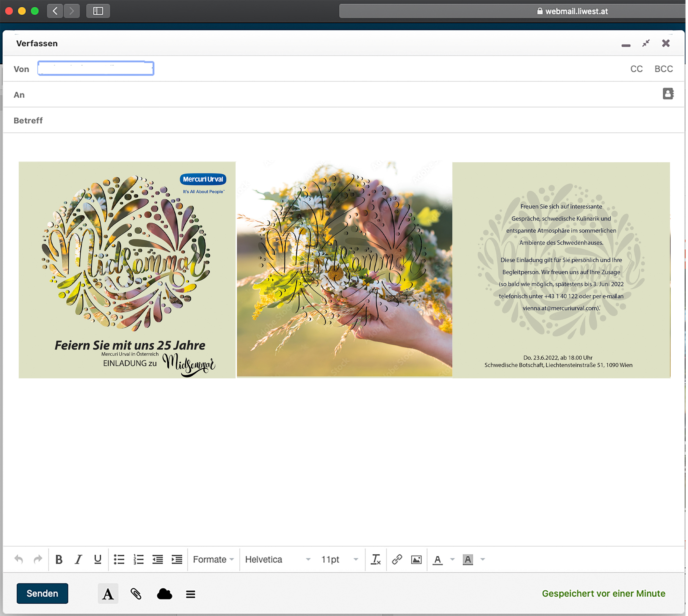Image resolution: width=688 pixels, height=616 pixels.
Task: Select the Mercuri Urval invitation cover image
Action: tap(127, 270)
